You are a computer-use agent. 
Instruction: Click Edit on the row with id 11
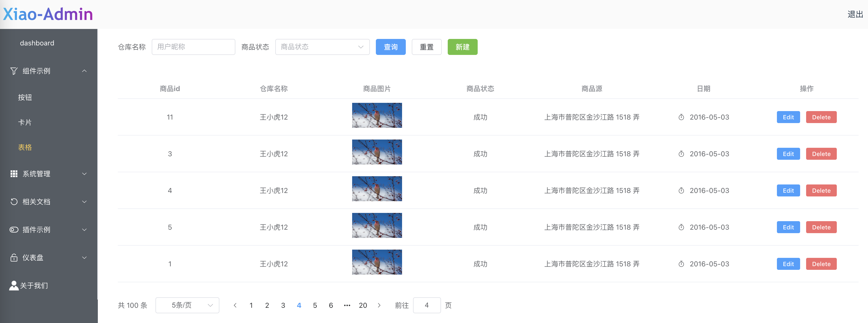tap(788, 117)
